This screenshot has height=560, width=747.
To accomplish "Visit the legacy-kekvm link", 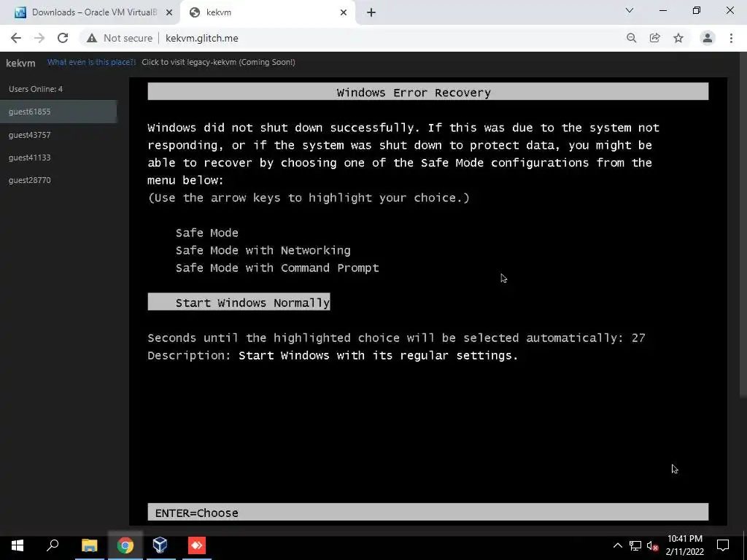I will pyautogui.click(x=218, y=63).
